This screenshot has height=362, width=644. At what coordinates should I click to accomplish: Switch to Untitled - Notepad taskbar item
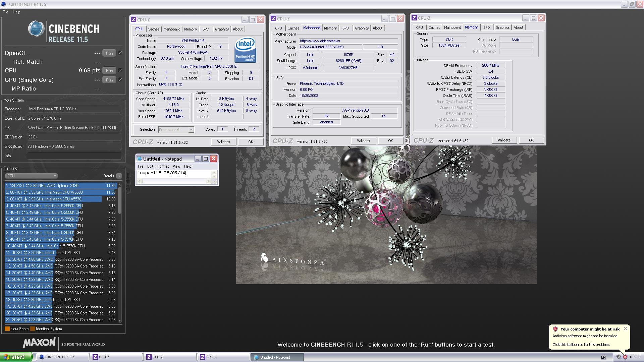277,357
